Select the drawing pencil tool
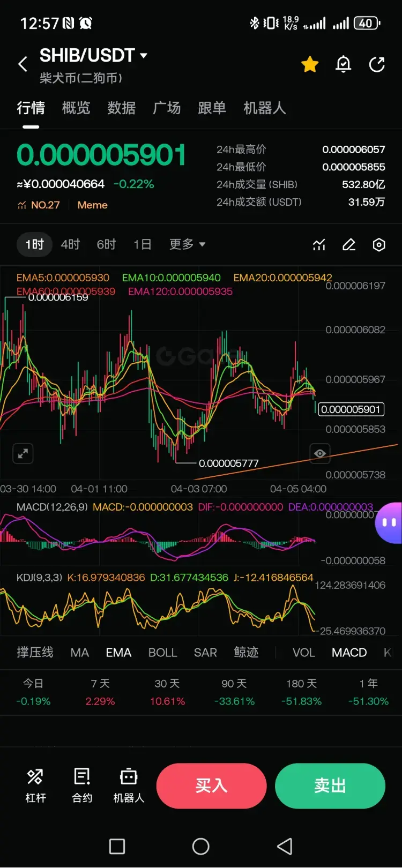402x868 pixels. click(349, 245)
